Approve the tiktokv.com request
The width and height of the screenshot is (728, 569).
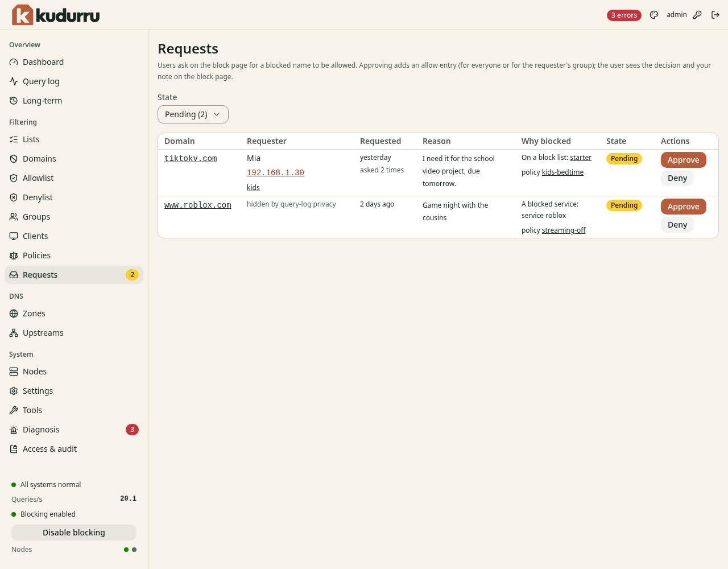(683, 160)
